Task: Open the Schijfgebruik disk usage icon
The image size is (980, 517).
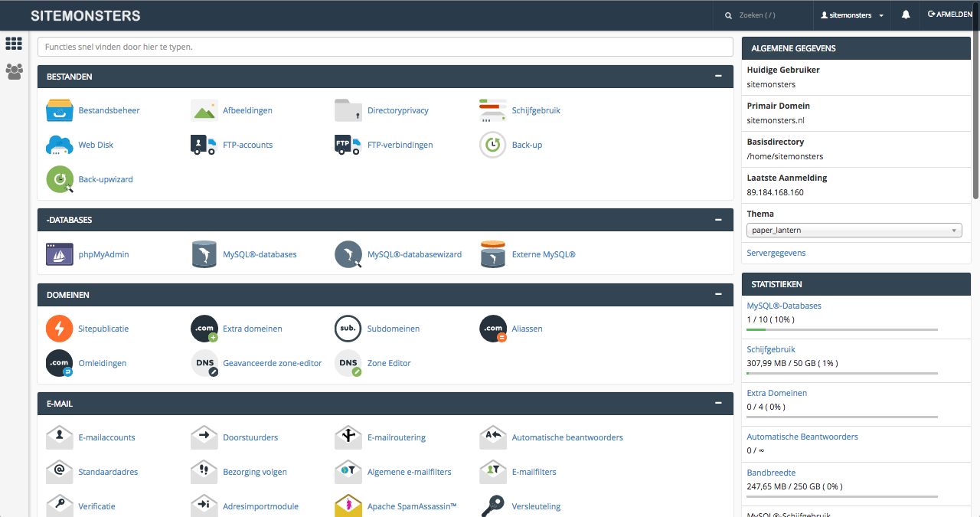Action: coord(493,110)
